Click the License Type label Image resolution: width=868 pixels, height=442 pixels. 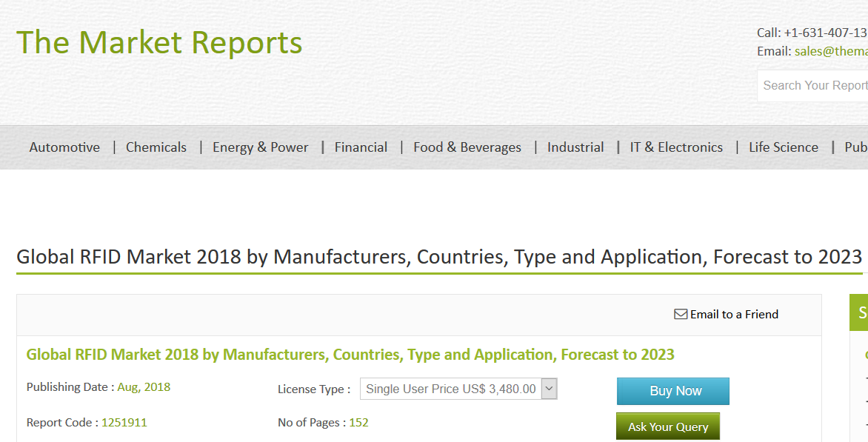(x=314, y=389)
